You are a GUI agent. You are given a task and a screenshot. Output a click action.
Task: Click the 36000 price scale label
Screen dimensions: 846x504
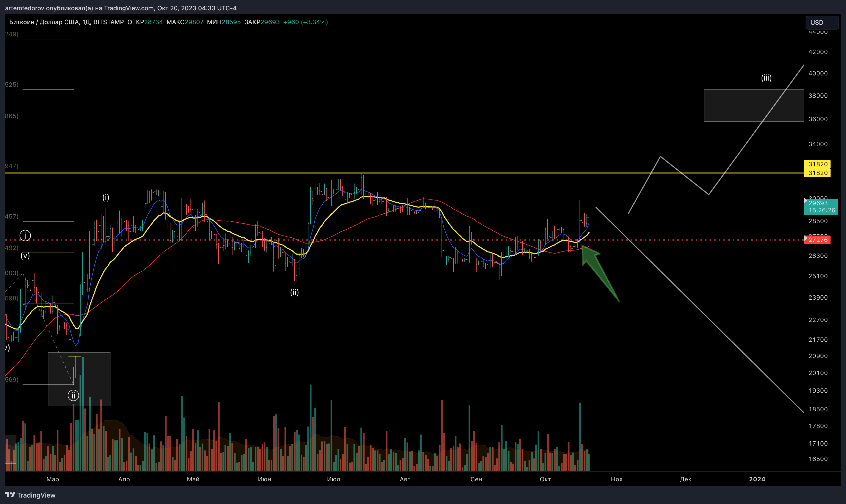tap(818, 119)
